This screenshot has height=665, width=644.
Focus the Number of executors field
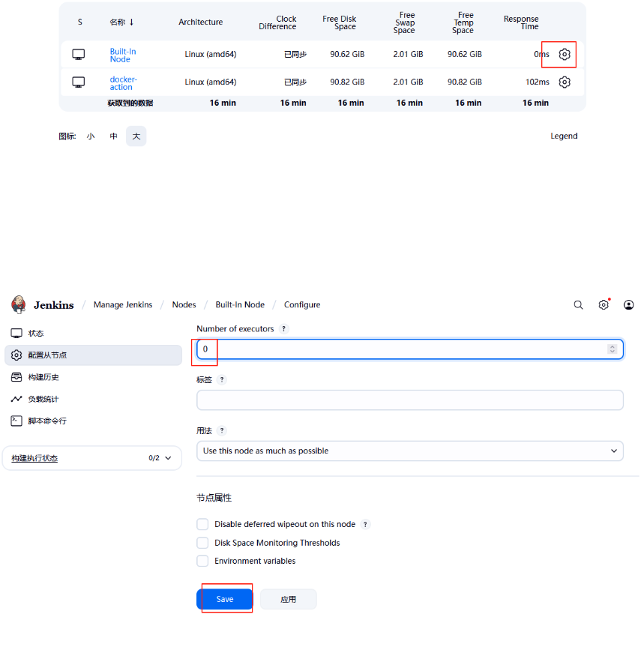pyautogui.click(x=410, y=349)
